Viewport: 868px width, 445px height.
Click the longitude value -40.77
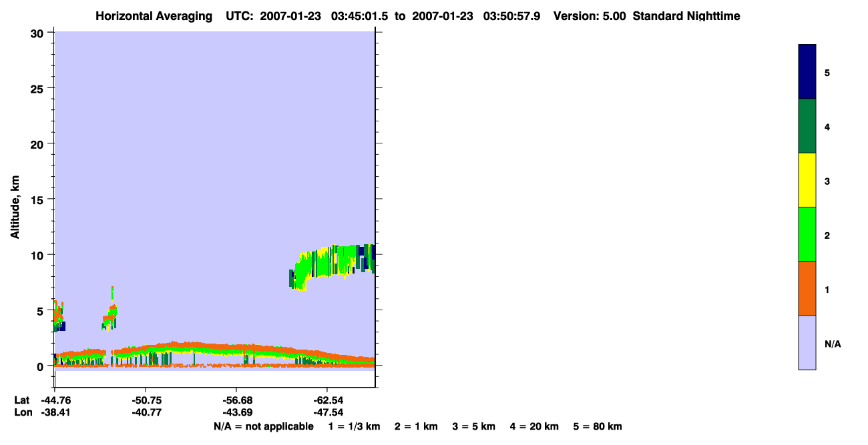[146, 413]
